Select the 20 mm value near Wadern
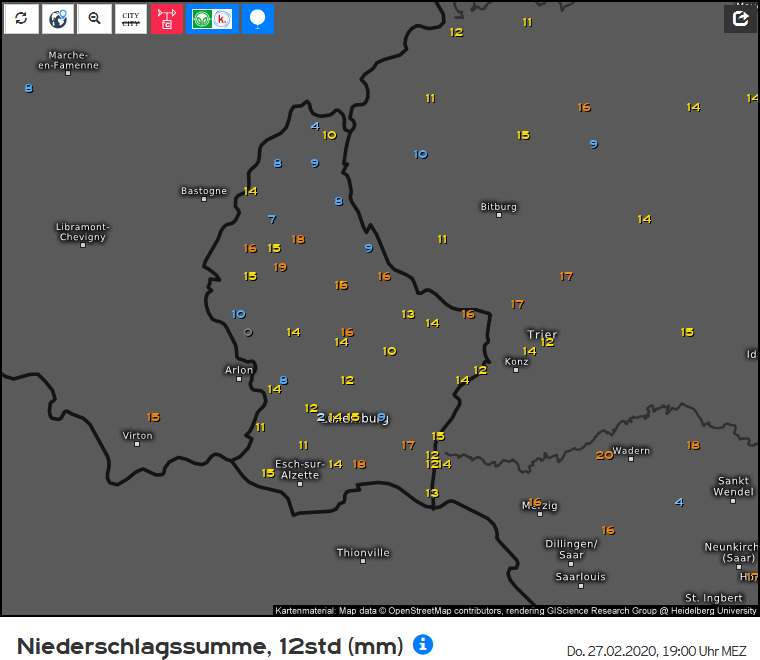The height and width of the screenshot is (660, 760). 604,455
